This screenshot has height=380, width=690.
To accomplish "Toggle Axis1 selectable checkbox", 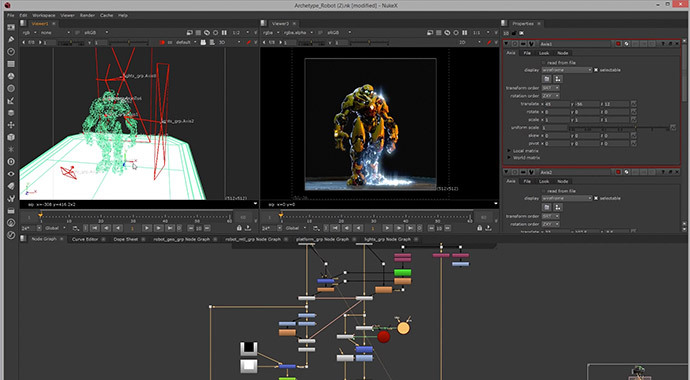I will point(596,70).
